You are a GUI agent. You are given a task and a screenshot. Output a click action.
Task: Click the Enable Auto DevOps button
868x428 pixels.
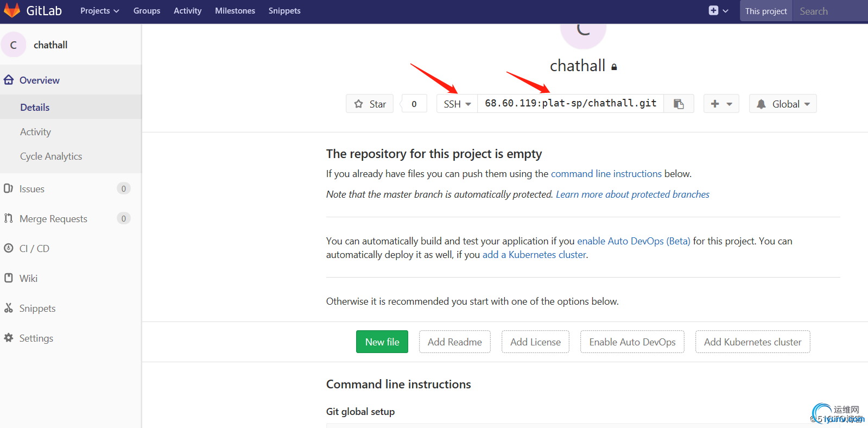click(x=632, y=342)
